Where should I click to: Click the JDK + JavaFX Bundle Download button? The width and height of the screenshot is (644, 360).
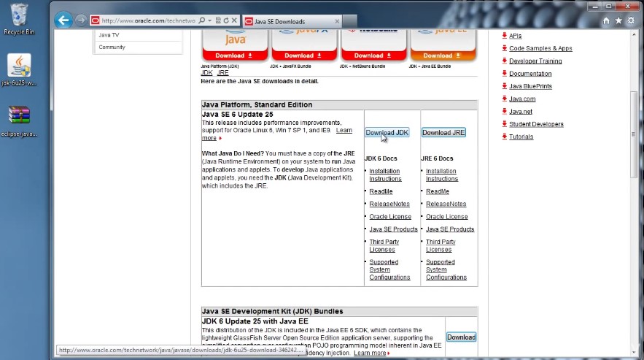point(304,55)
